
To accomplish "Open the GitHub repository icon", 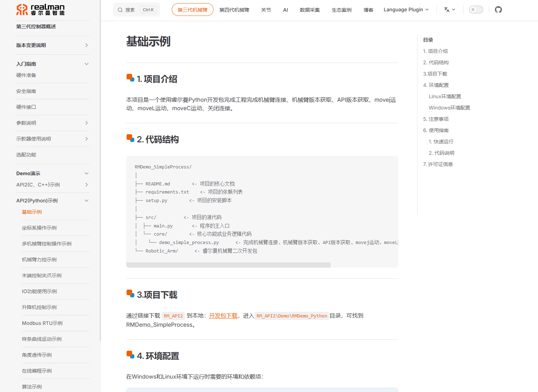I will click(498, 10).
